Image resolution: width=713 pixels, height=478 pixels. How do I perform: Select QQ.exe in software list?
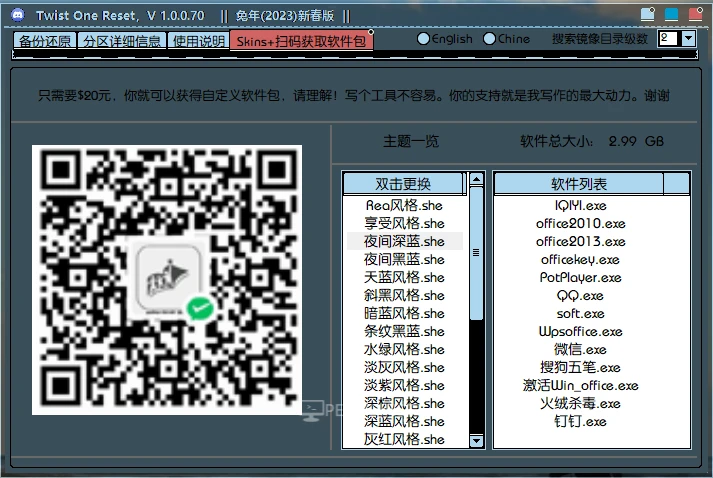(x=580, y=296)
